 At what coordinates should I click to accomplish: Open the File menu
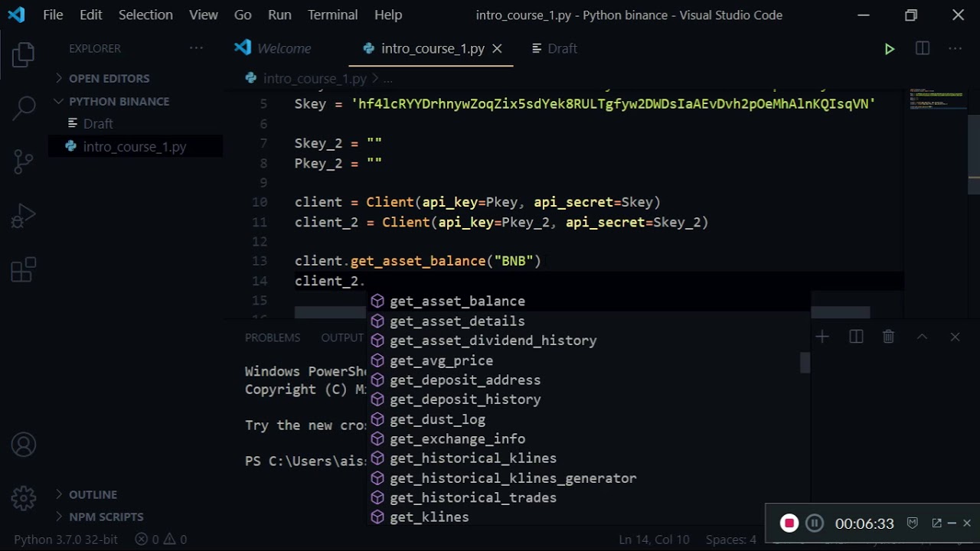(53, 15)
